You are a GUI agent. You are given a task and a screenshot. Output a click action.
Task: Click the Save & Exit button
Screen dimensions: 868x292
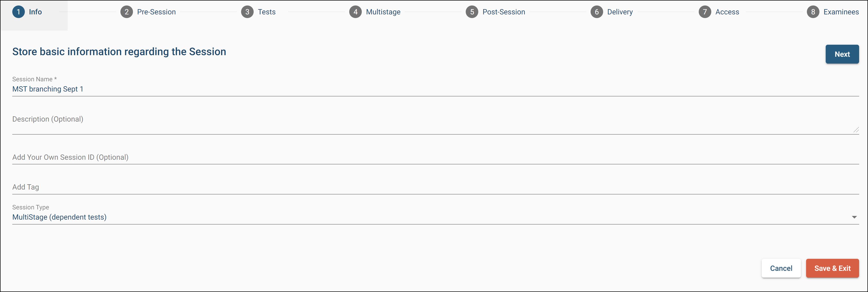coord(832,268)
